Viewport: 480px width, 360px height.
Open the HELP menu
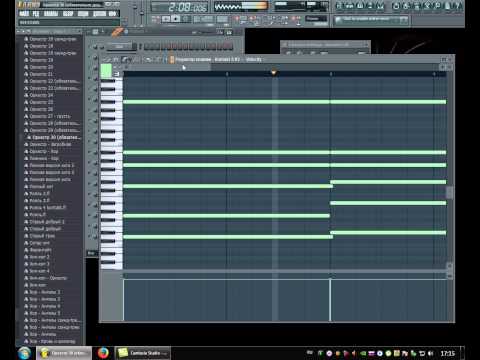pos(113,14)
